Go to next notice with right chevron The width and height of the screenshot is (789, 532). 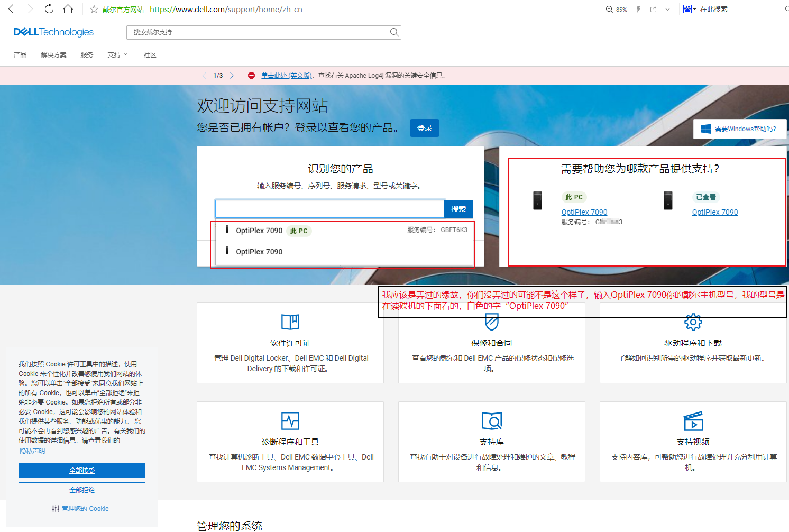232,76
